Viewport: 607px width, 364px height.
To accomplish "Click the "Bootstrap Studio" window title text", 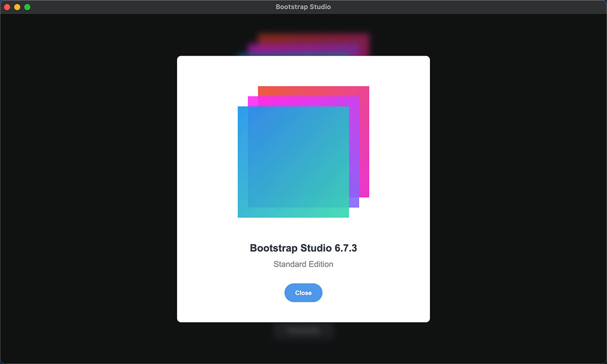I will (303, 7).
